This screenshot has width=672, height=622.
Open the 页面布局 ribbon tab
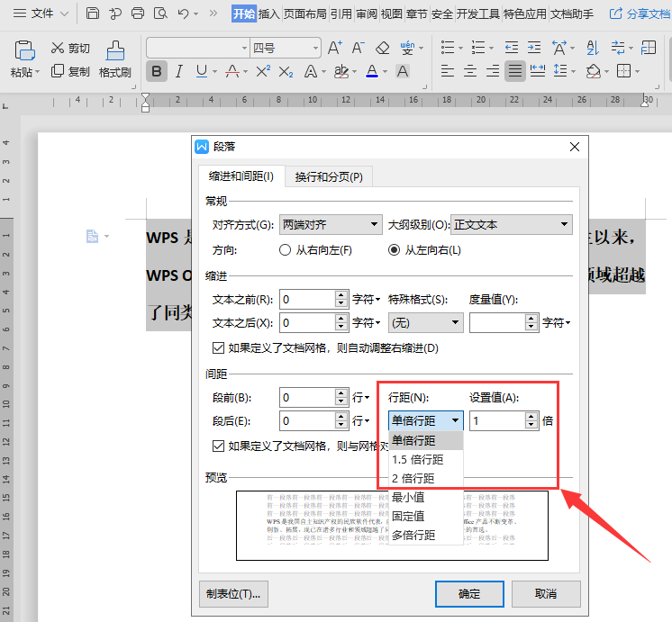pos(305,14)
